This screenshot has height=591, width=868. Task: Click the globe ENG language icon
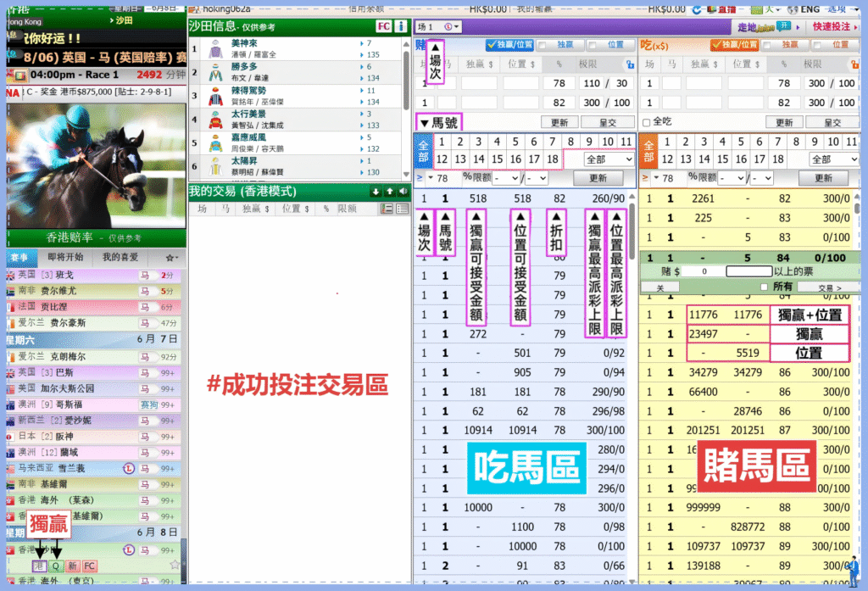click(804, 9)
